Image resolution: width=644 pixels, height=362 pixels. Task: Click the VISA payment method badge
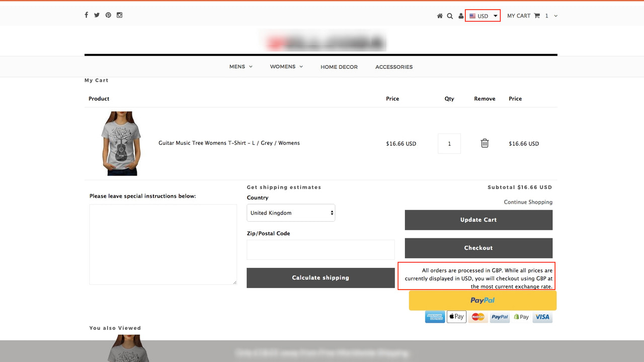pyautogui.click(x=542, y=317)
